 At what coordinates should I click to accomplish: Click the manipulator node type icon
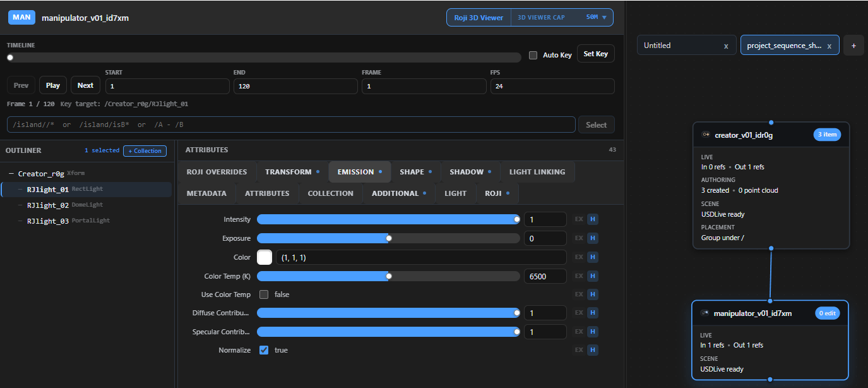(705, 313)
